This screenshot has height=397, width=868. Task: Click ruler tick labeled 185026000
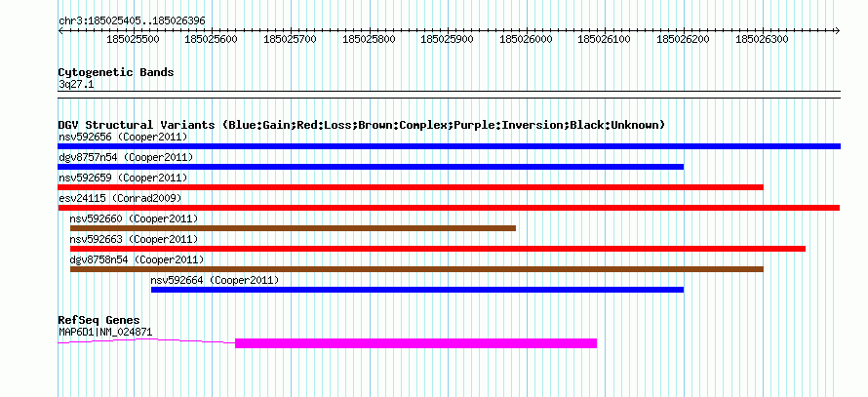point(527,39)
